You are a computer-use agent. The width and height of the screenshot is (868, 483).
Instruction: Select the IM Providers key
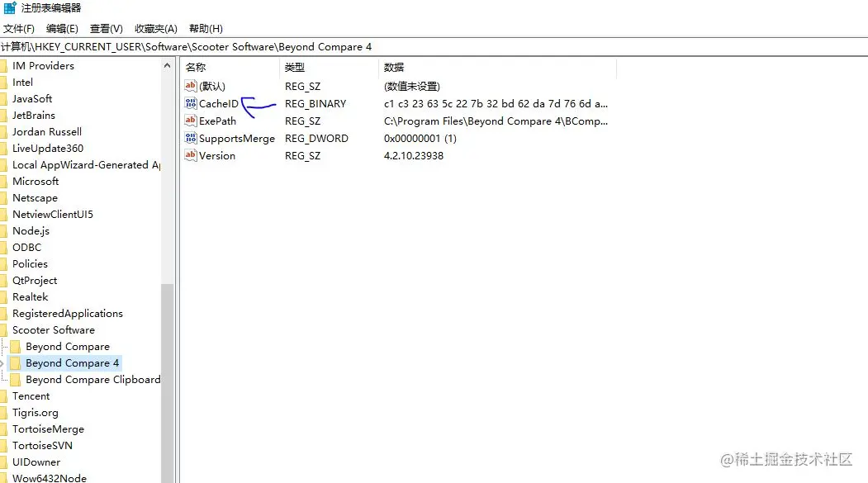[x=43, y=66]
